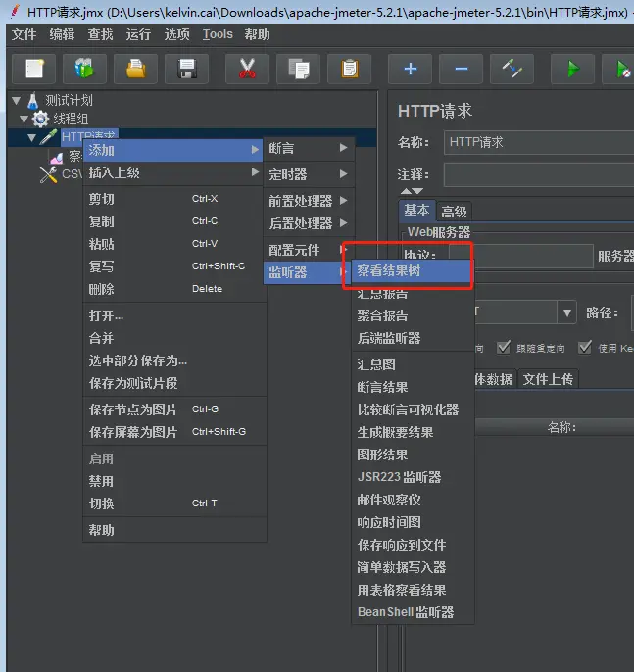Click the Toggle enable/disable icon
The height and width of the screenshot is (672, 634).
click(512, 69)
